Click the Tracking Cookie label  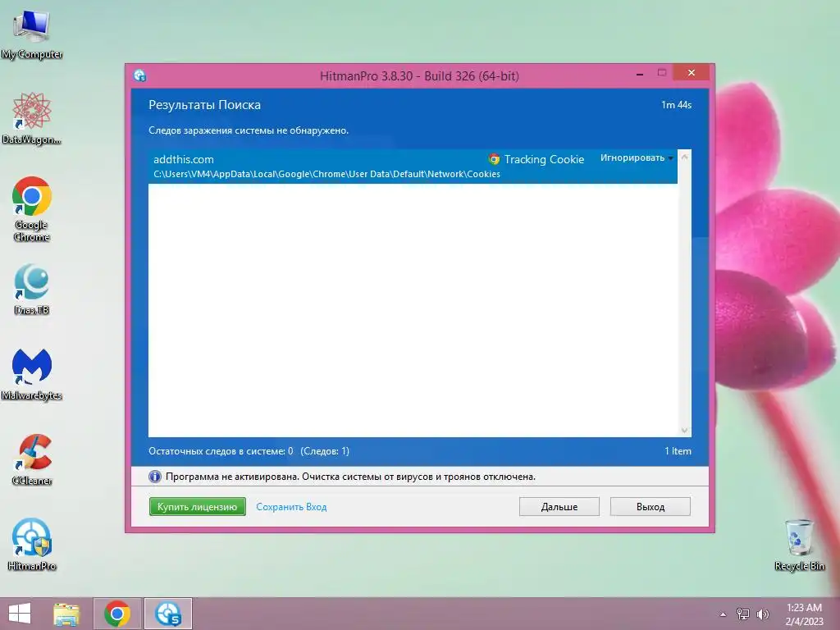[x=544, y=159]
